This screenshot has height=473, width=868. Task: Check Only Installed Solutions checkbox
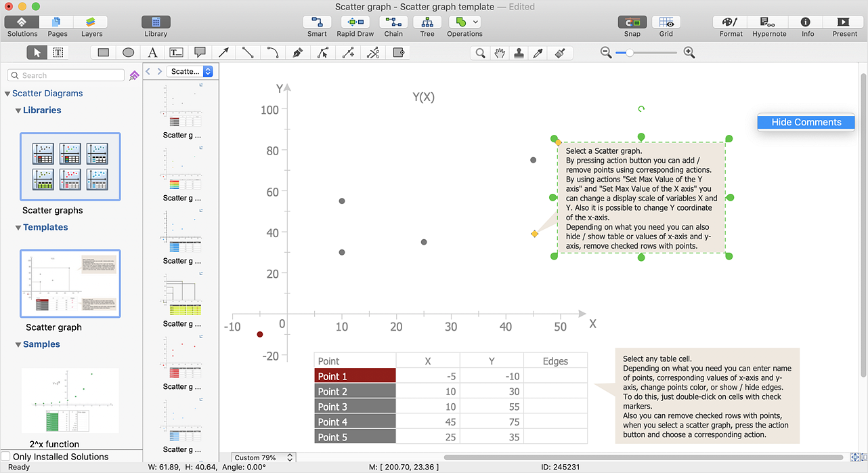coord(6,456)
